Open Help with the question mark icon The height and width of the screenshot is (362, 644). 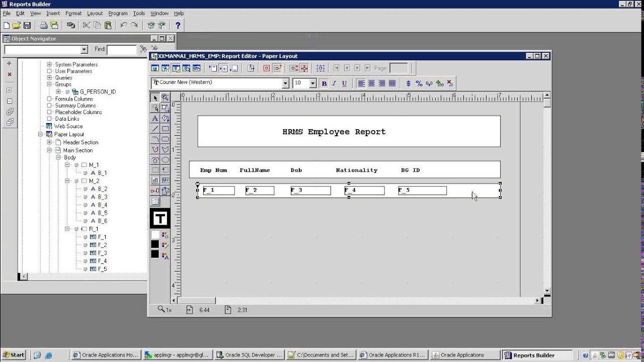click(x=178, y=25)
